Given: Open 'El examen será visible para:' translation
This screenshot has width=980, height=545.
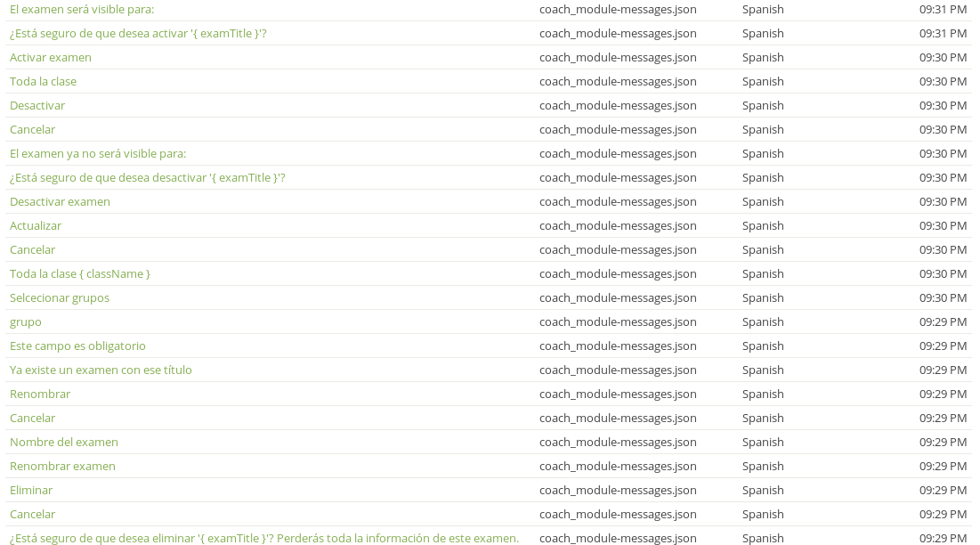Looking at the screenshot, I should (82, 10).
